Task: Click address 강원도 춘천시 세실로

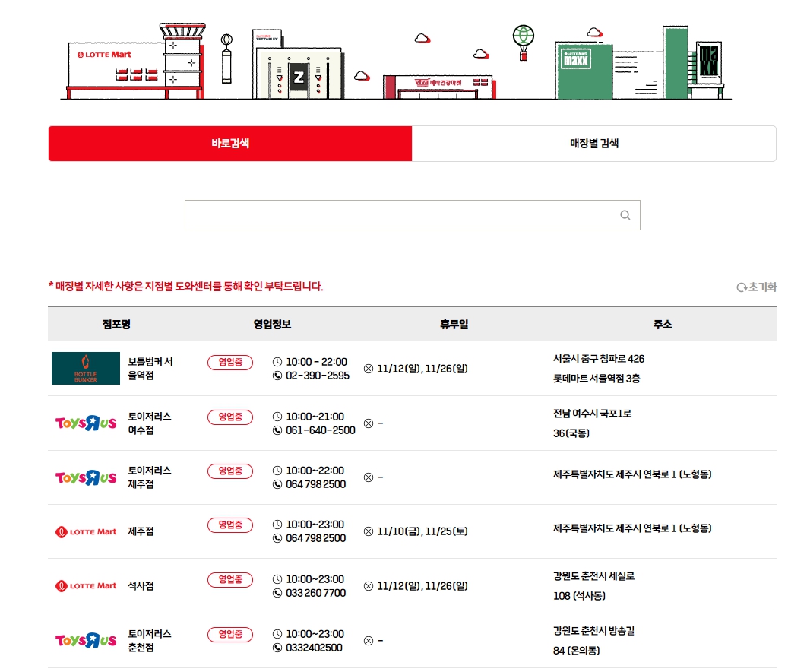Action: tap(594, 576)
